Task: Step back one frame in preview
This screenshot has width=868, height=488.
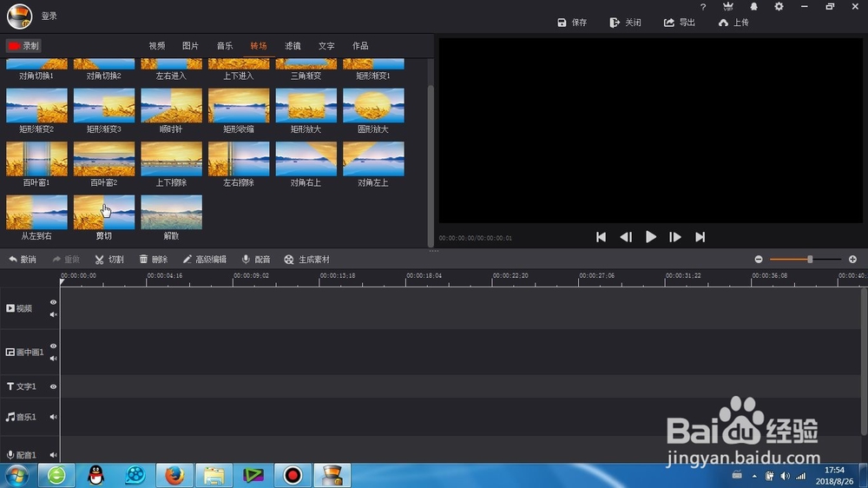Action: [626, 237]
